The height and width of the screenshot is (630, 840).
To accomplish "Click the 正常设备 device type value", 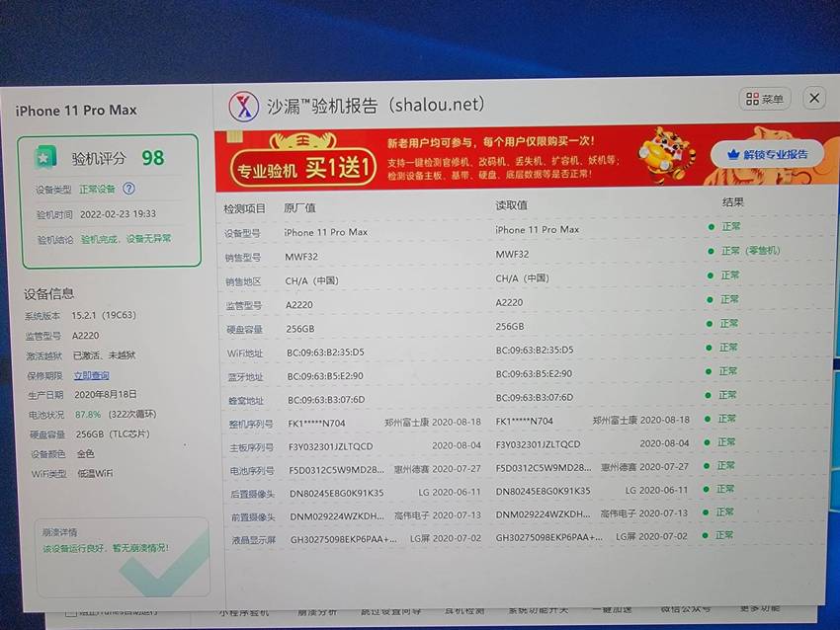I will [x=97, y=189].
